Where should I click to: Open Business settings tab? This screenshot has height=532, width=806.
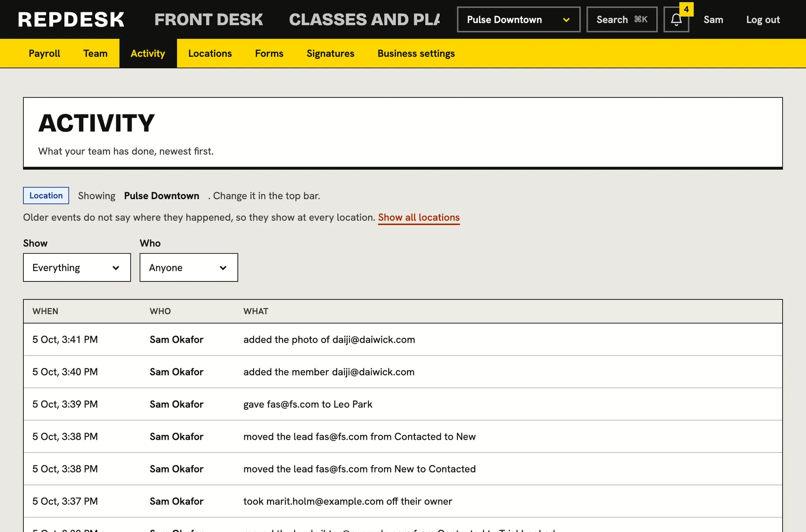pyautogui.click(x=416, y=53)
